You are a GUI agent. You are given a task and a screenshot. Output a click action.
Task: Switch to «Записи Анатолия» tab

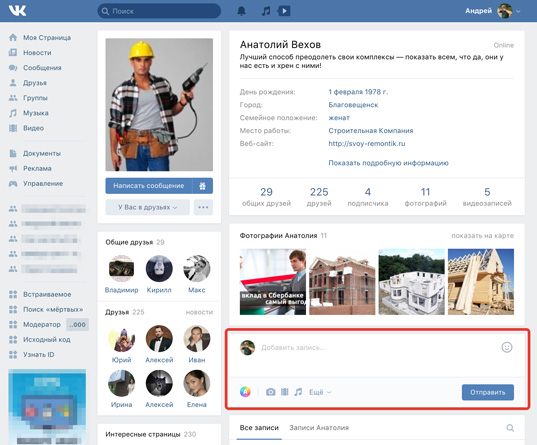tap(319, 428)
